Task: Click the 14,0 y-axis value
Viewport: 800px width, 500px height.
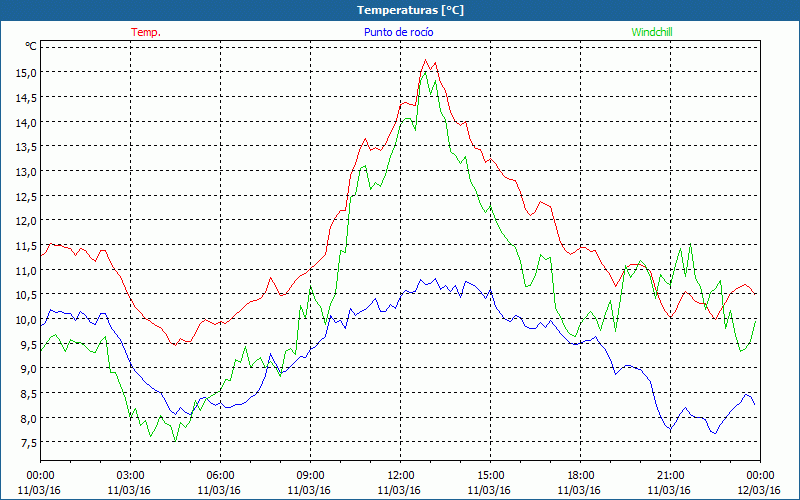Action: click(x=26, y=122)
